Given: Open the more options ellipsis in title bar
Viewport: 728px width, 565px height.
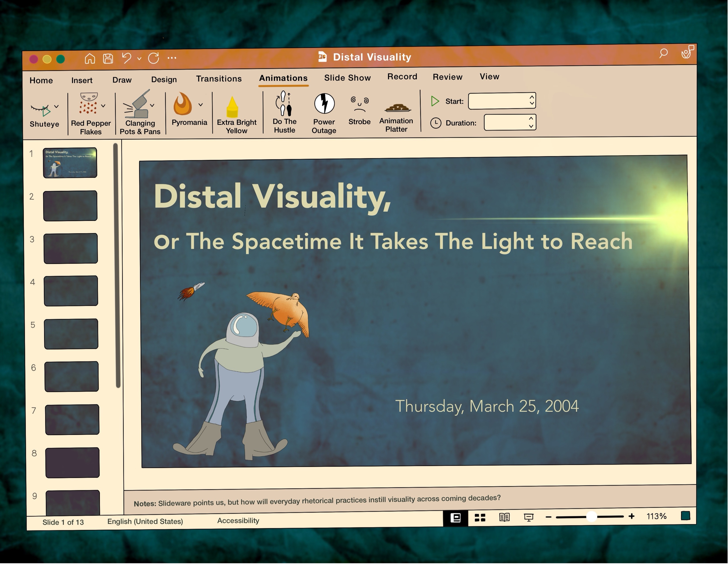Looking at the screenshot, I should 172,58.
